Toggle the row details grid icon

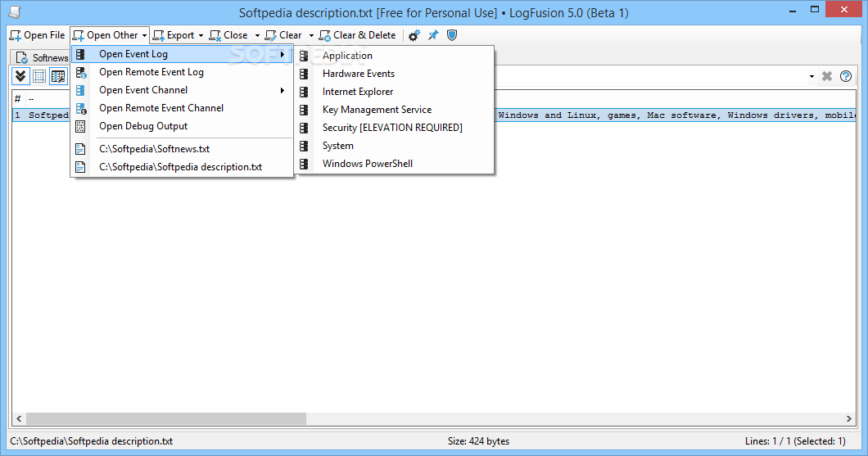[58, 76]
